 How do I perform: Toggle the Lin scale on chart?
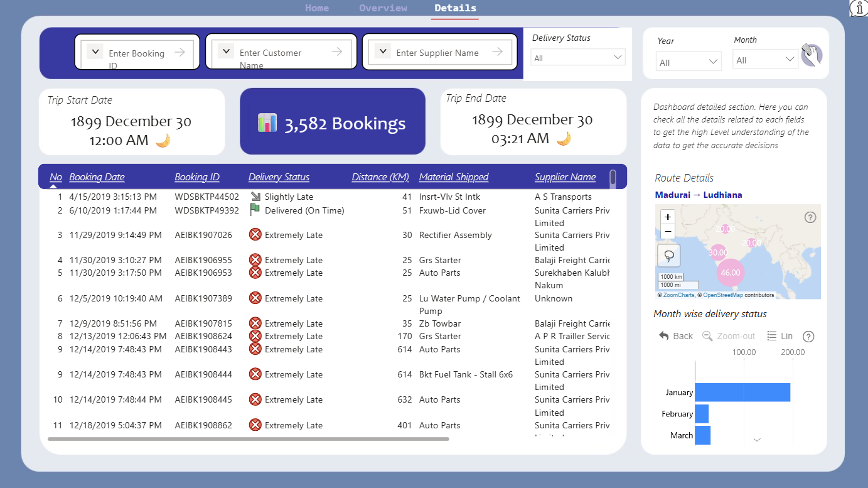(x=780, y=336)
